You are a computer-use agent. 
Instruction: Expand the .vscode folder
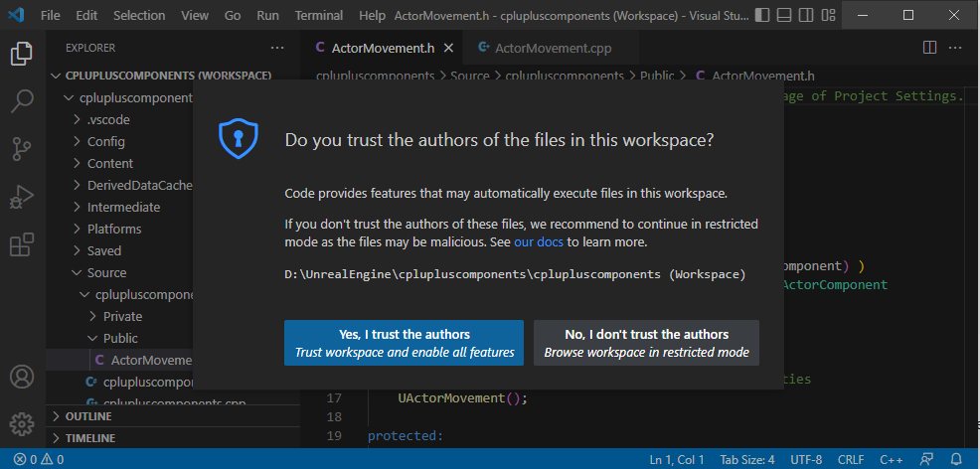click(108, 119)
